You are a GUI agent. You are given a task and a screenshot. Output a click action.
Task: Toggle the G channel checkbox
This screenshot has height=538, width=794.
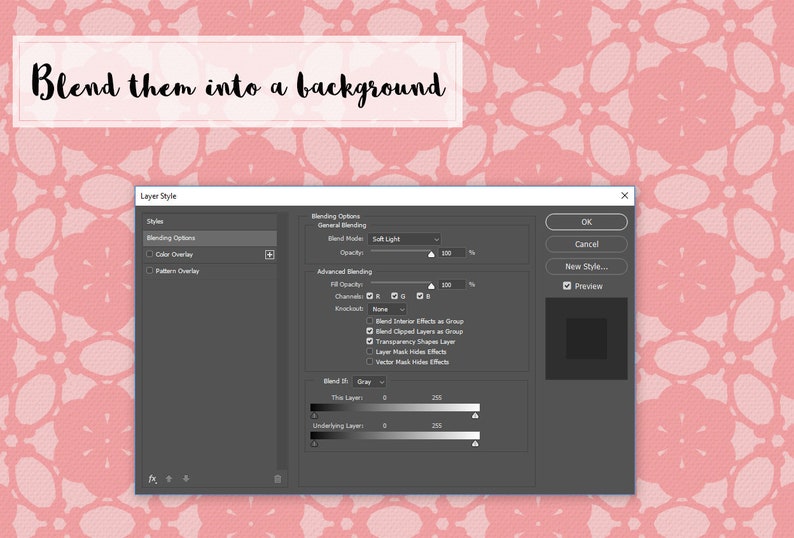tap(394, 296)
